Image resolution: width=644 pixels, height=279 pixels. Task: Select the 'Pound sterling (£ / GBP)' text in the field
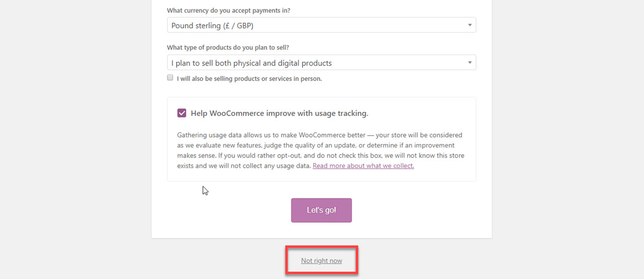coord(215,26)
